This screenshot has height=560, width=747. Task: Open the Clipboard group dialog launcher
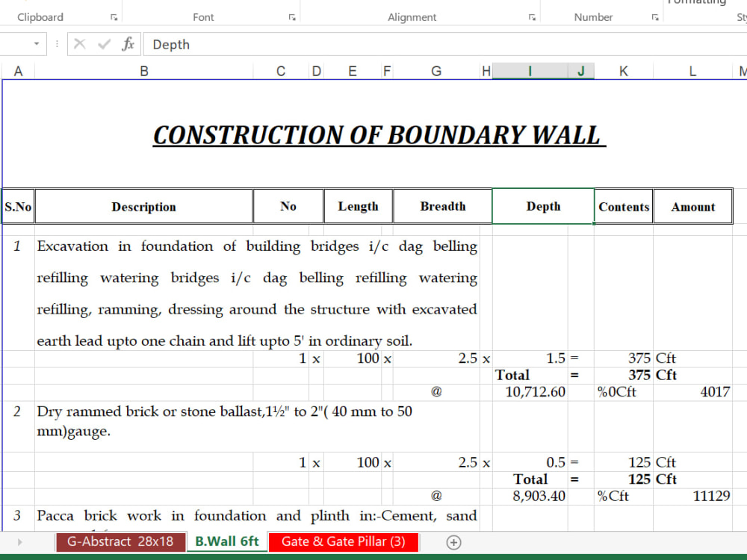click(x=114, y=18)
